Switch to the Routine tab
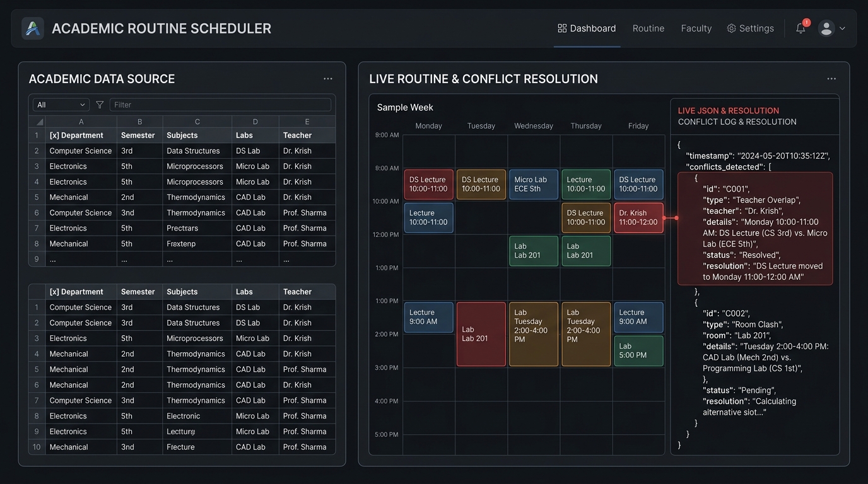This screenshot has width=868, height=484. [x=648, y=28]
